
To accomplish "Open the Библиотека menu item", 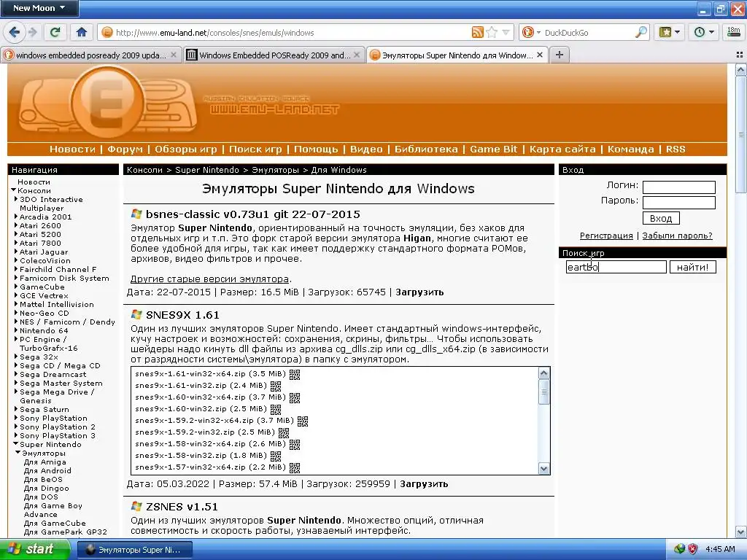I will pyautogui.click(x=426, y=149).
